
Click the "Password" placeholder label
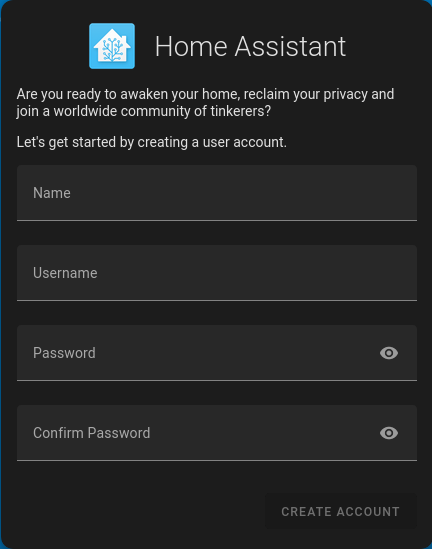(x=64, y=353)
